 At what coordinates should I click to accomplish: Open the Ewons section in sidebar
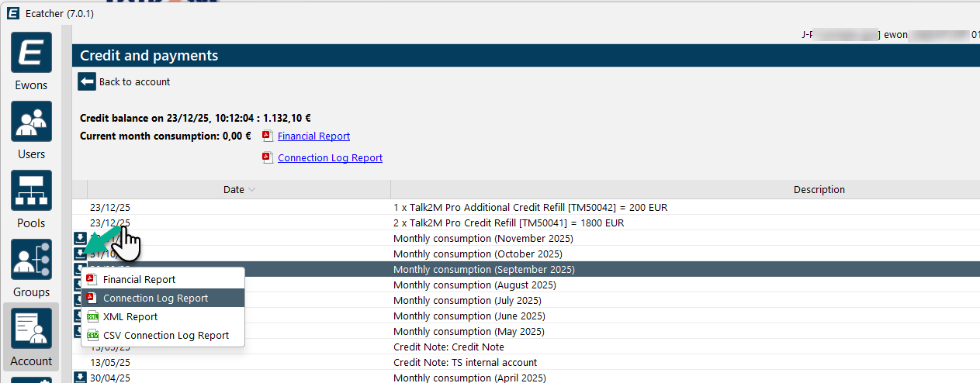click(x=31, y=60)
